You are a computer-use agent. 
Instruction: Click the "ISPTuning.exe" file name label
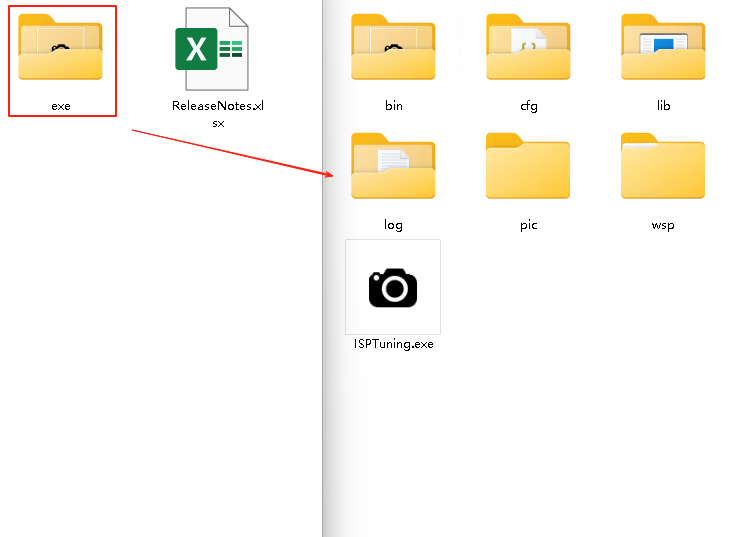[x=394, y=344]
